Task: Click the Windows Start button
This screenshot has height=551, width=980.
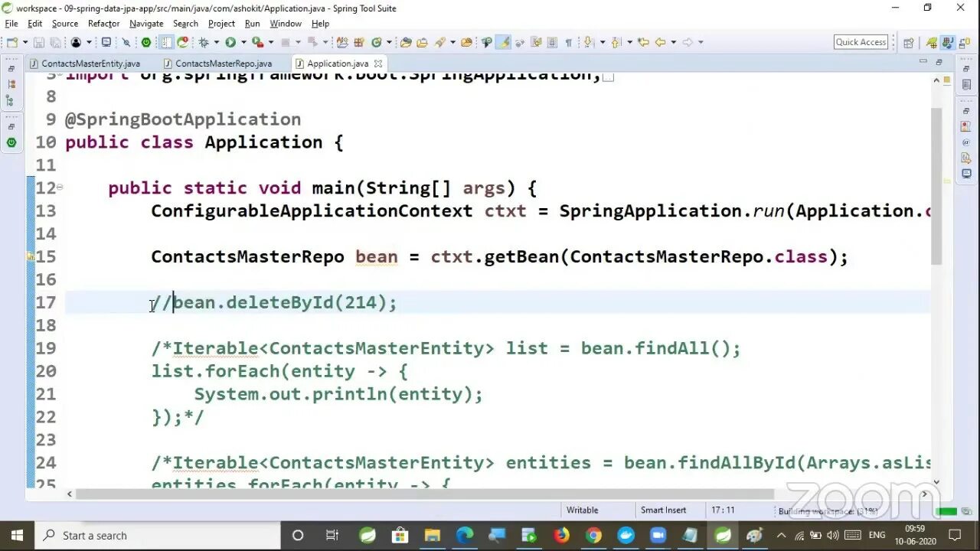Action: 17,535
